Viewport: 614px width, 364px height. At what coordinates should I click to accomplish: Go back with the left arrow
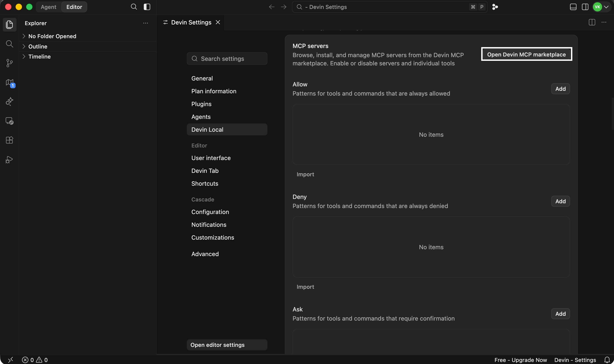272,7
